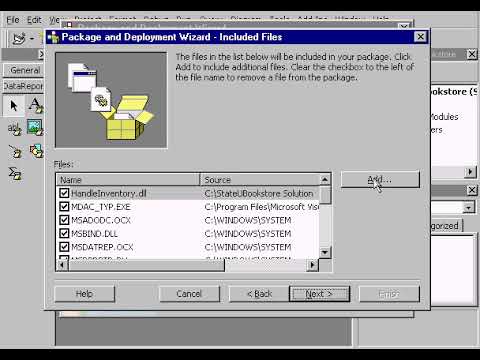Select the Image tool in toolbox
Viewport: 480px width, 360px height.
35,127
